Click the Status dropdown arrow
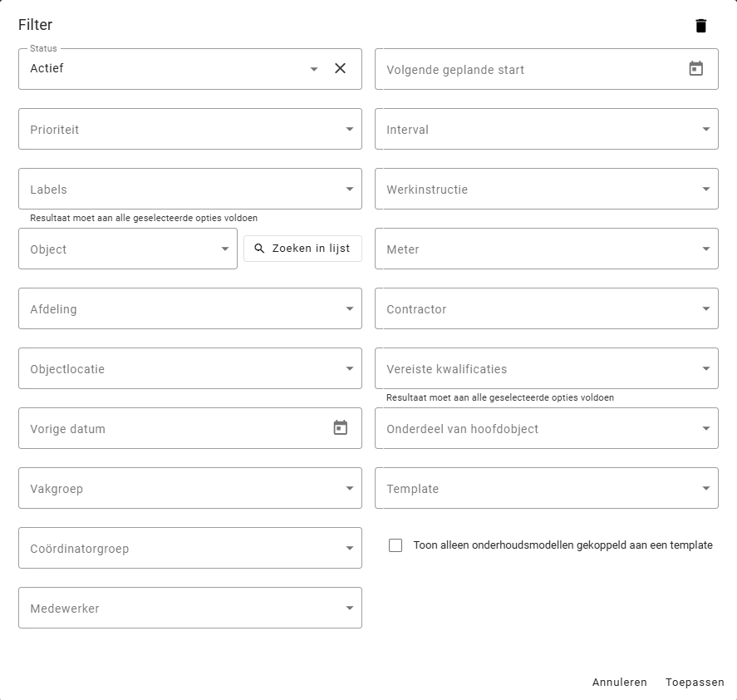Image resolution: width=737 pixels, height=700 pixels. pos(314,69)
